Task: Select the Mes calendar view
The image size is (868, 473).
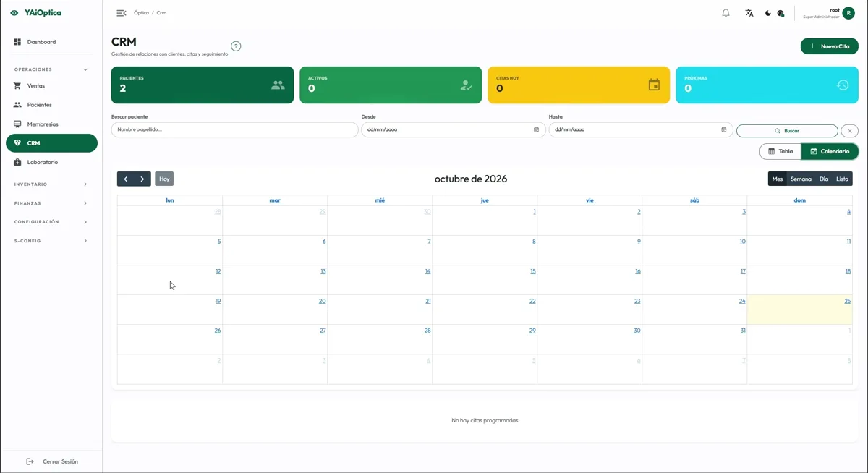Action: click(x=778, y=179)
